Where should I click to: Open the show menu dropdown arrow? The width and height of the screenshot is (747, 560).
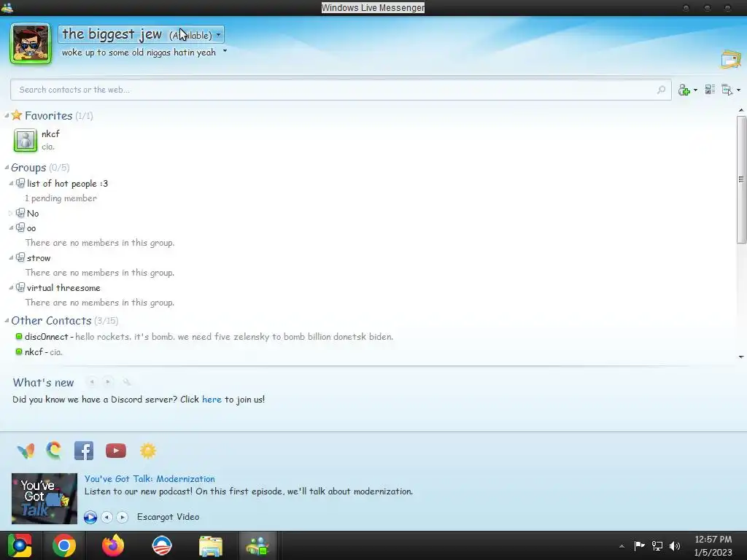(738, 90)
